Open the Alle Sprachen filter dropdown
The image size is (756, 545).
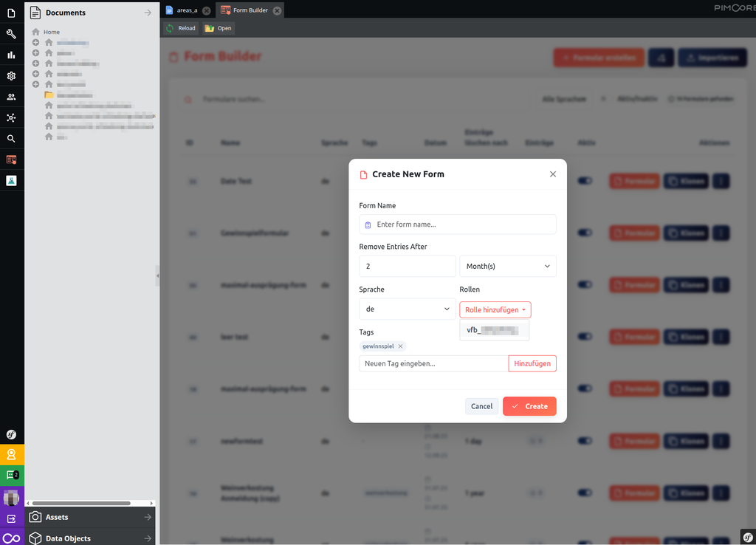(x=564, y=100)
